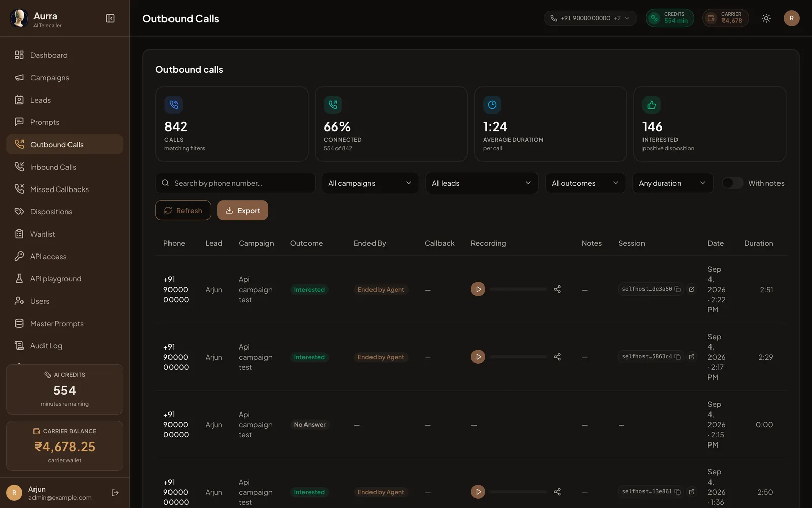Click the Outcome column header
Screen dimensions: 812x508
point(307,243)
